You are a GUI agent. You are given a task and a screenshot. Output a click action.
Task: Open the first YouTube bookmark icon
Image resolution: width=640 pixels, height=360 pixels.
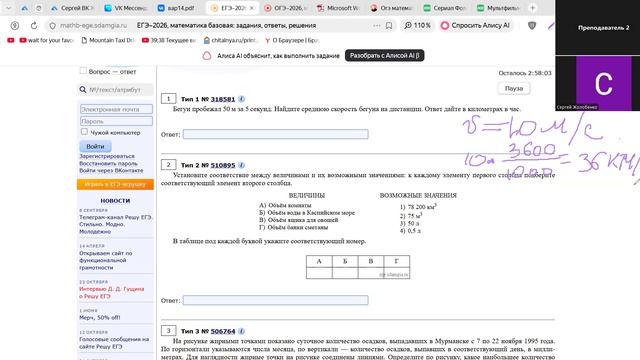11,40
